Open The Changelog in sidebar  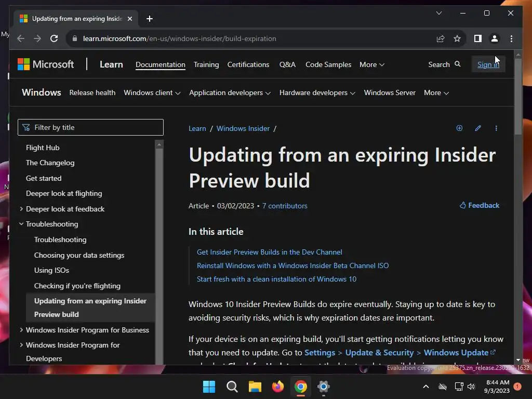[x=50, y=163]
